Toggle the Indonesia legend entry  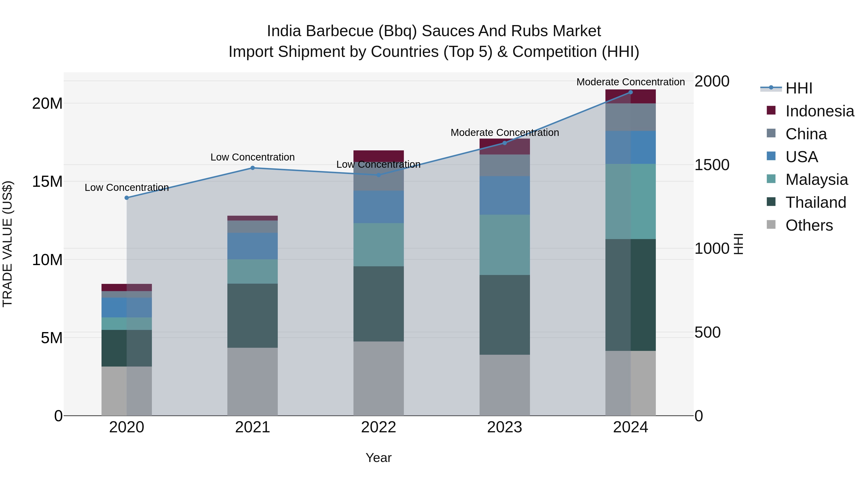[x=810, y=111]
